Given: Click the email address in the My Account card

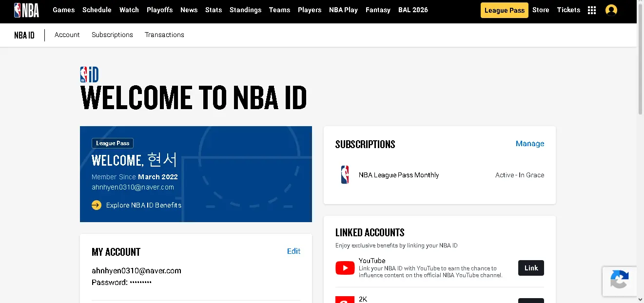Looking at the screenshot, I should coord(137,271).
